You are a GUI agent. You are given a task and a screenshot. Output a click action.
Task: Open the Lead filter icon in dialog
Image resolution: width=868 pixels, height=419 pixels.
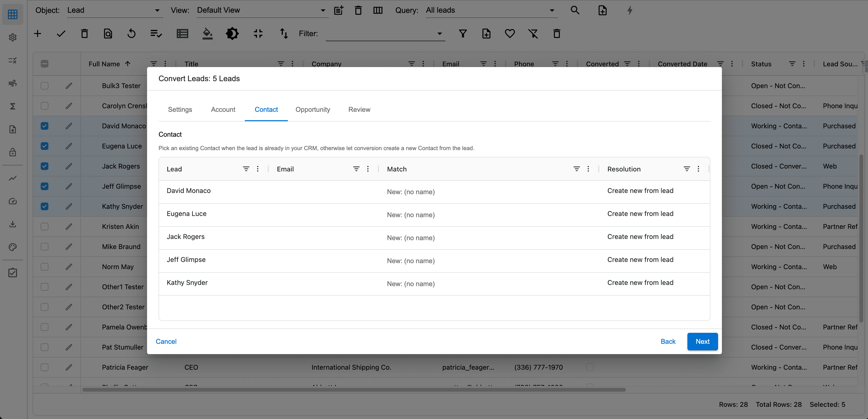point(246,169)
